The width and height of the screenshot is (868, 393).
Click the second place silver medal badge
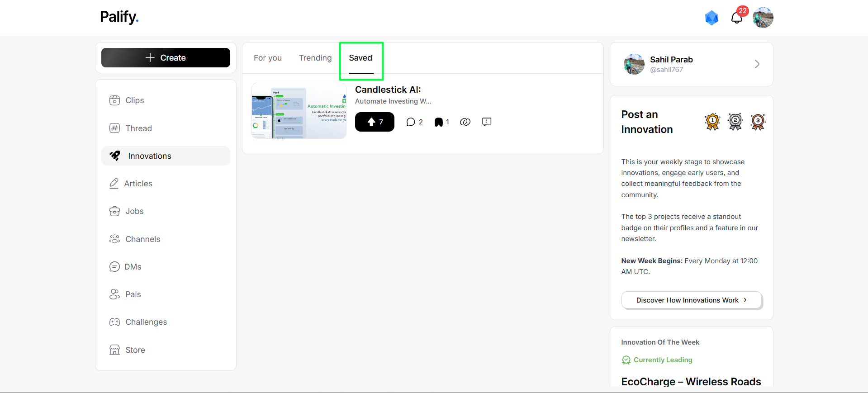point(735,122)
